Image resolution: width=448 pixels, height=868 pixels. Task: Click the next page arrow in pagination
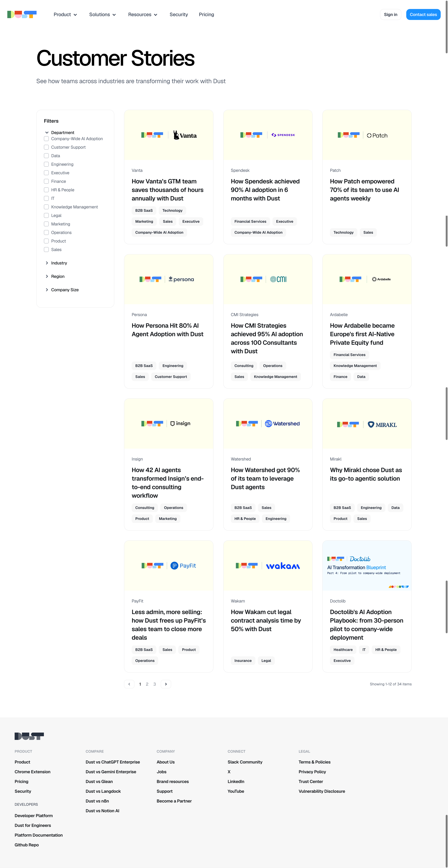click(x=165, y=684)
